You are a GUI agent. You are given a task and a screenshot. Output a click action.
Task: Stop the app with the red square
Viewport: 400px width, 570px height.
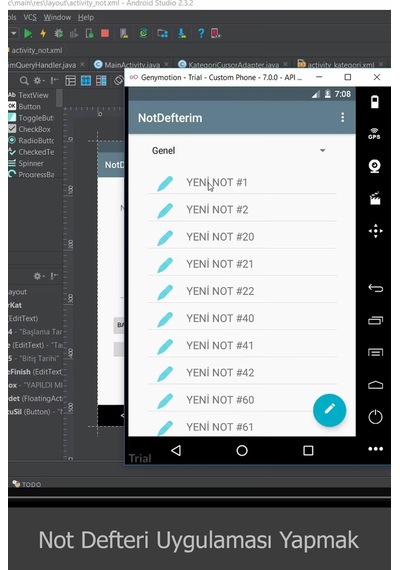[105, 33]
